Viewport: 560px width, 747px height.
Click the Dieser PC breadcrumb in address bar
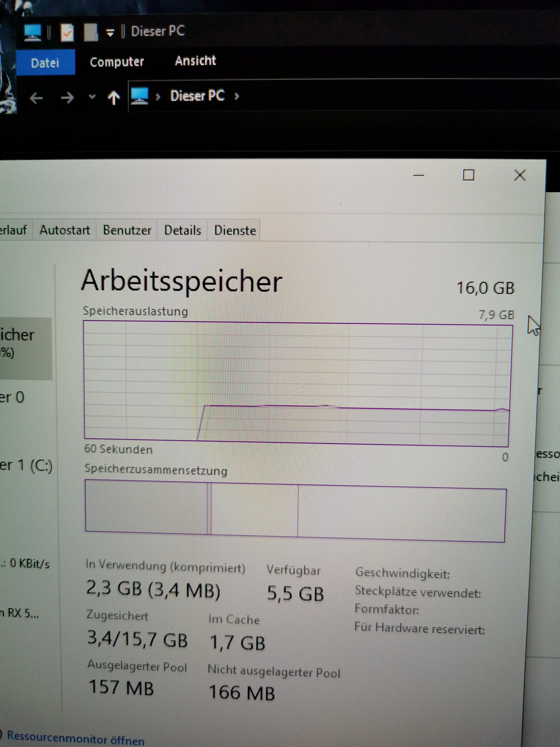point(197,96)
